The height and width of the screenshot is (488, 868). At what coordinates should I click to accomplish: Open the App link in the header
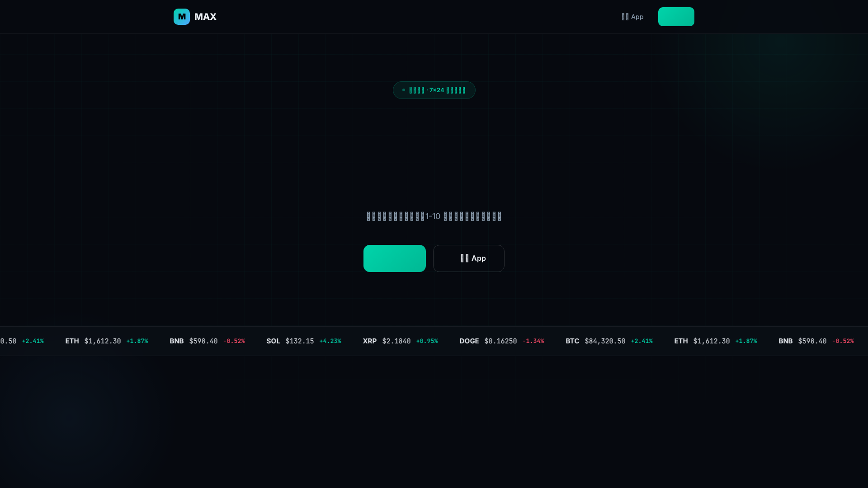(632, 17)
